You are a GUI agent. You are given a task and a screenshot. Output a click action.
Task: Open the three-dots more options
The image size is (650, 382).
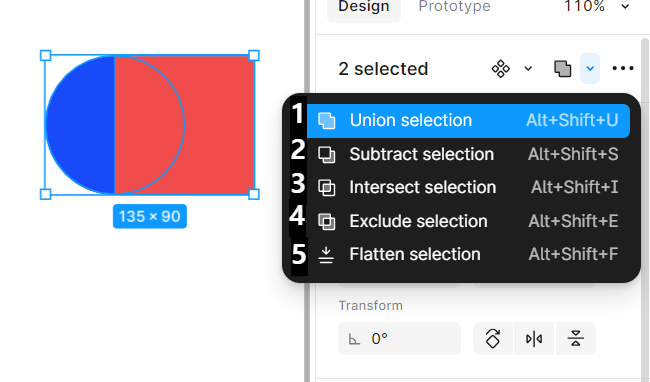click(623, 69)
